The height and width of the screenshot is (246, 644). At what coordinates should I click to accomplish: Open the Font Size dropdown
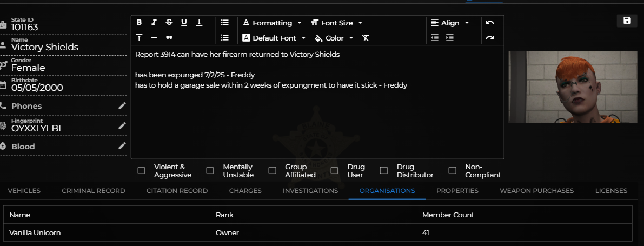[337, 23]
